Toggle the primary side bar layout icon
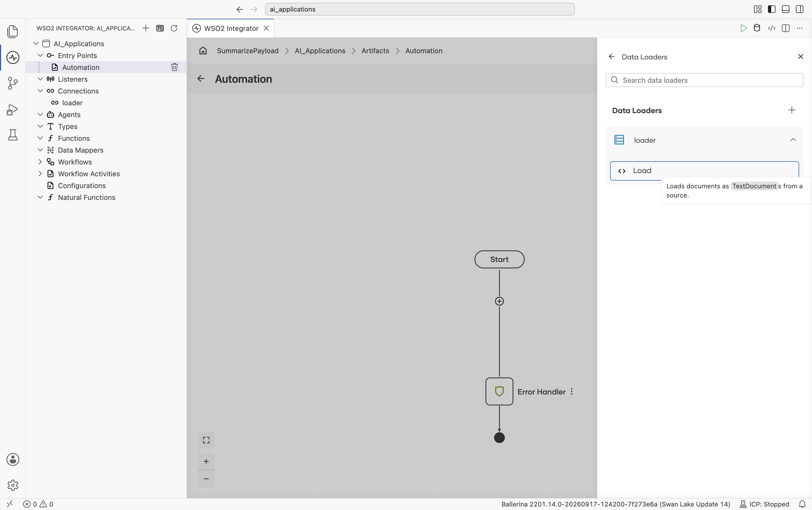812x510 pixels. tap(771, 9)
